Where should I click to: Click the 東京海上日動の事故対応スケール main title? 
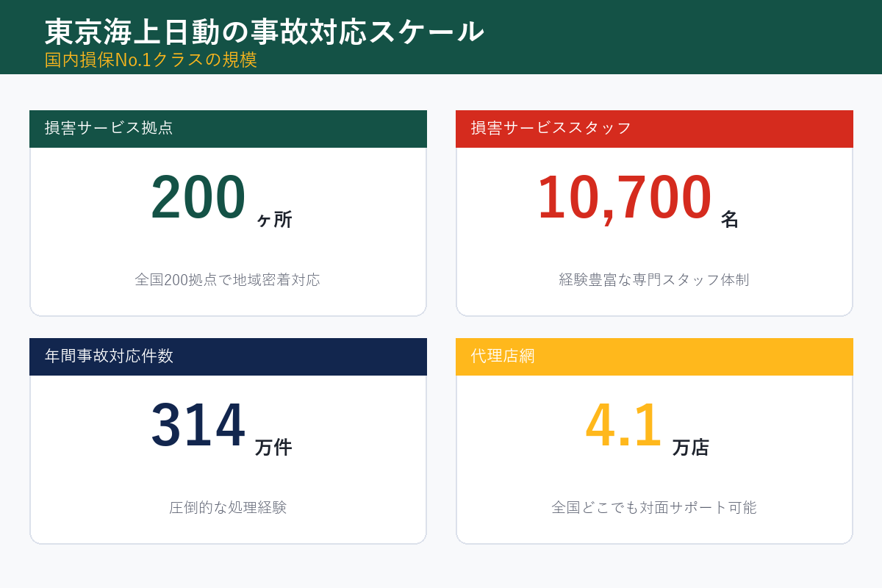tap(262, 31)
